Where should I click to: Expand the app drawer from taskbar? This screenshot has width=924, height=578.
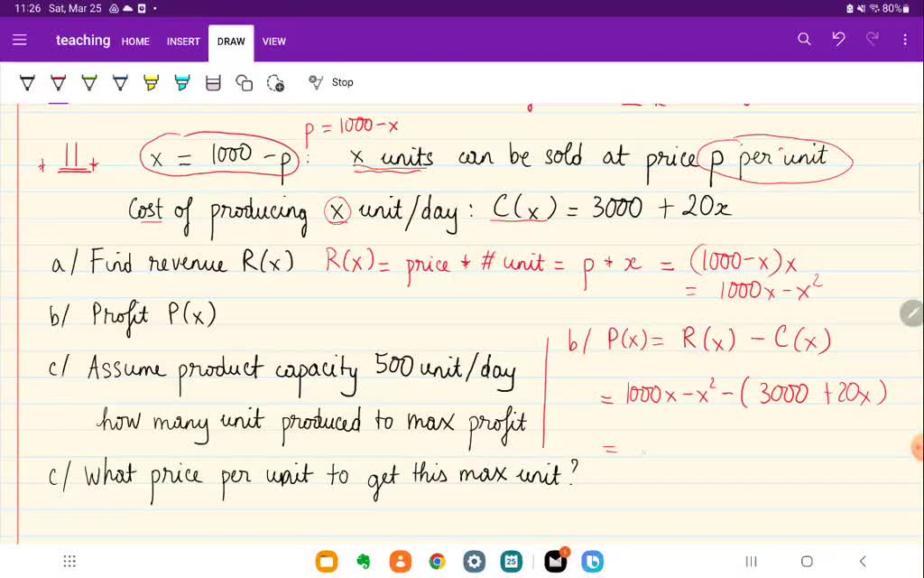[69, 561]
